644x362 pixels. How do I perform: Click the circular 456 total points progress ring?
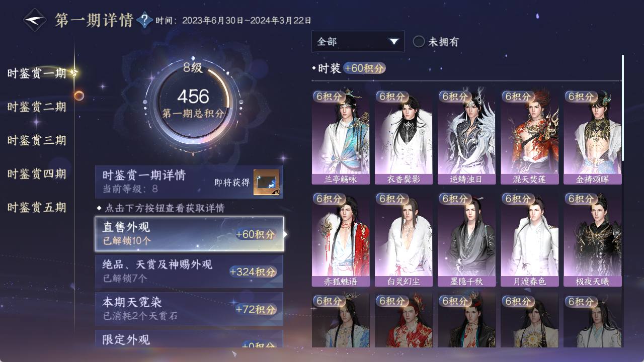[193, 104]
